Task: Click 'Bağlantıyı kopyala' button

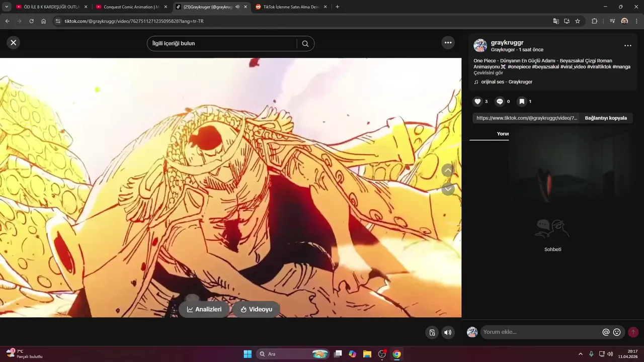Action: click(606, 118)
